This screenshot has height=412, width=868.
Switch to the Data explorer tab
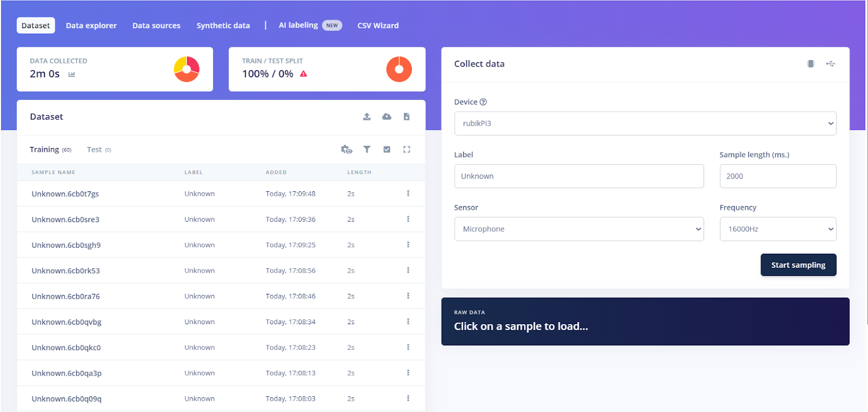(91, 25)
